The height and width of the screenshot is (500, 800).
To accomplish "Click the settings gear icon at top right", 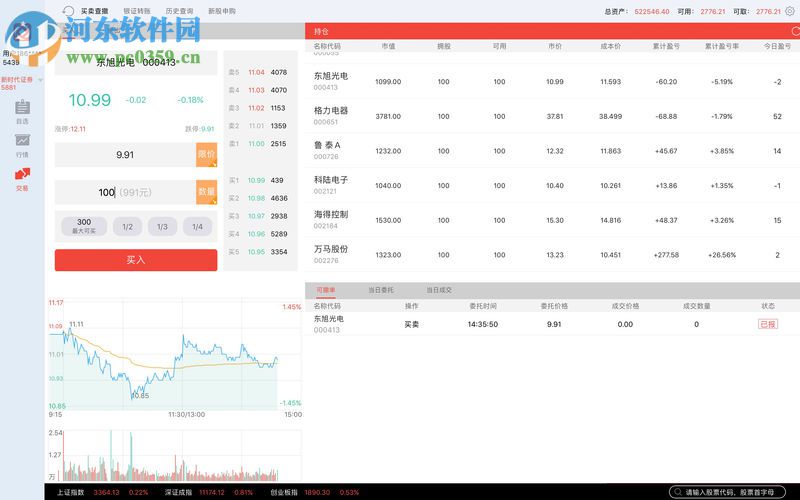I will tap(790, 11).
